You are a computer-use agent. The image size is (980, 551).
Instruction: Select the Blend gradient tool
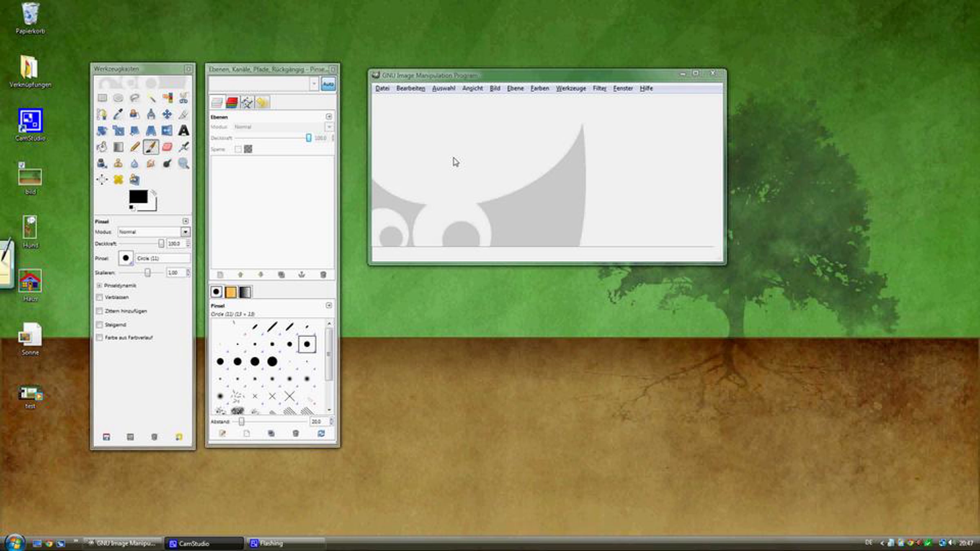point(118,147)
